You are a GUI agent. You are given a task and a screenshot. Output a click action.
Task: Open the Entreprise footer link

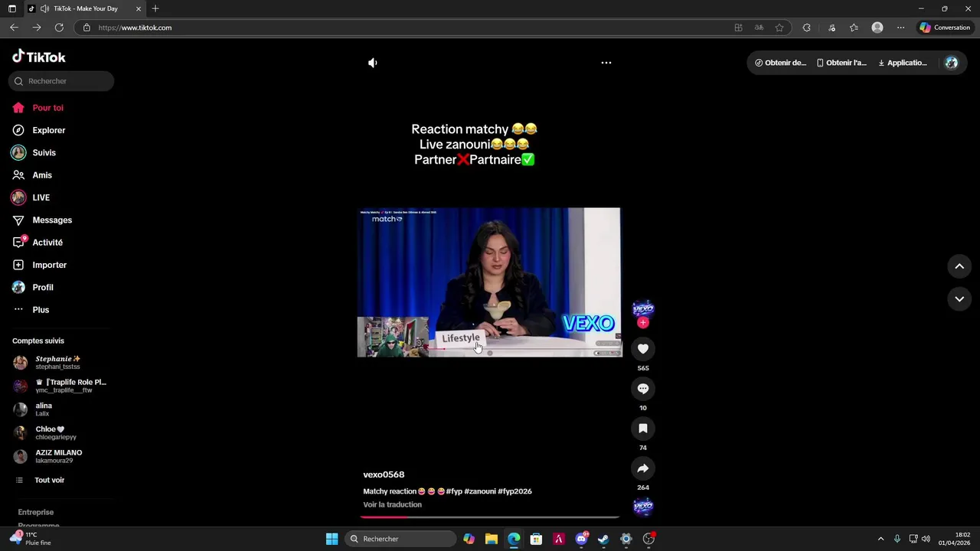(36, 513)
